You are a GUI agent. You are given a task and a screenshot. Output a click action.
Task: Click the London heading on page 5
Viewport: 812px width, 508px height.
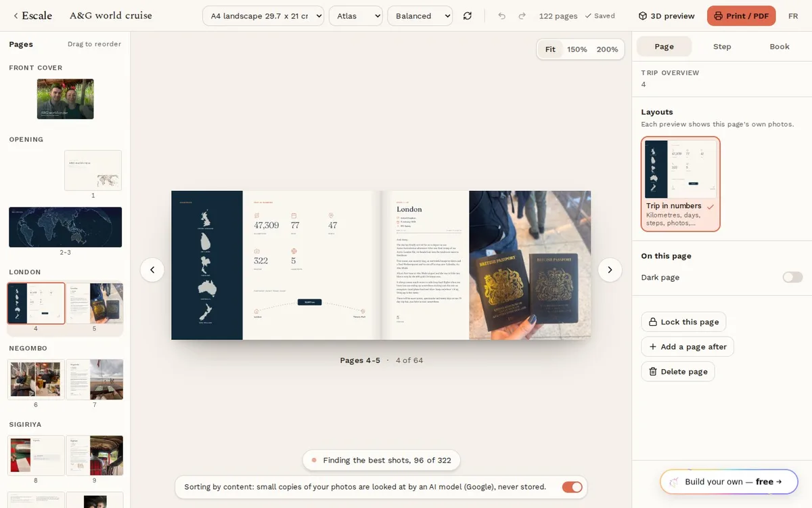tap(409, 209)
